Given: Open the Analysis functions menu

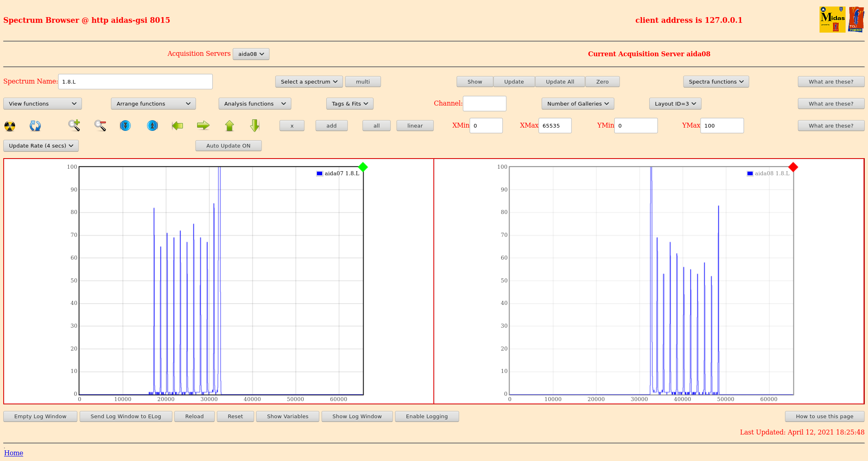Looking at the screenshot, I should (255, 104).
